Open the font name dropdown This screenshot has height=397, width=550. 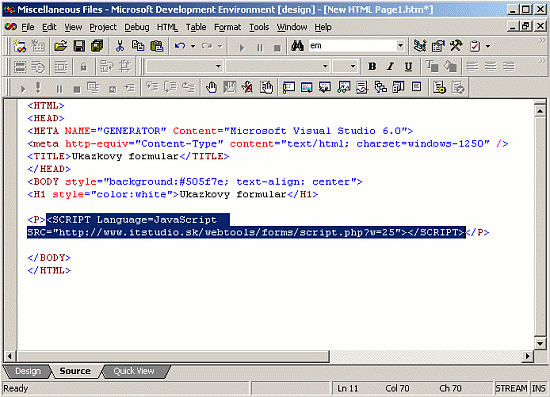325,66
